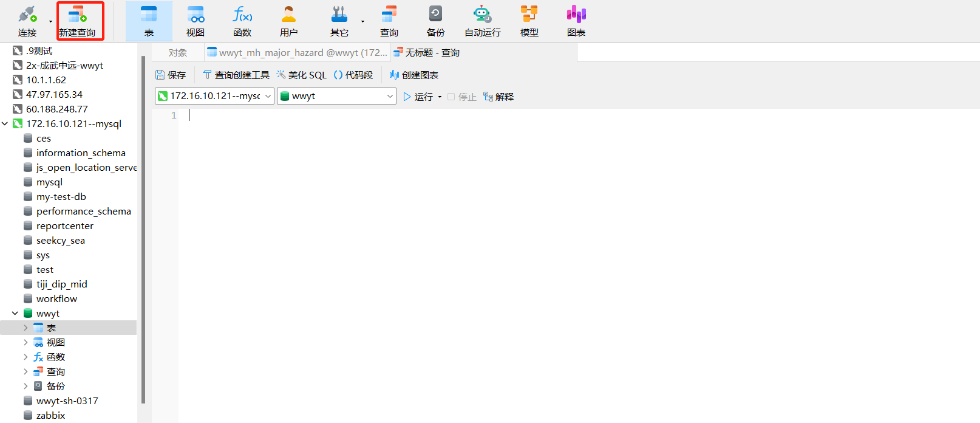Viewport: 980px width, 423px height.
Task: Expand the 查询 node under wwyt
Action: click(x=26, y=371)
